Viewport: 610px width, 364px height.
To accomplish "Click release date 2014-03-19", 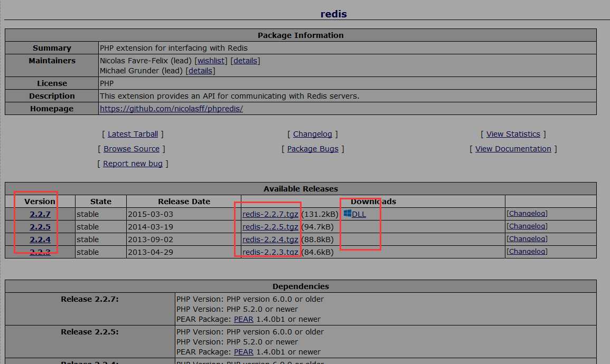I will tap(151, 227).
